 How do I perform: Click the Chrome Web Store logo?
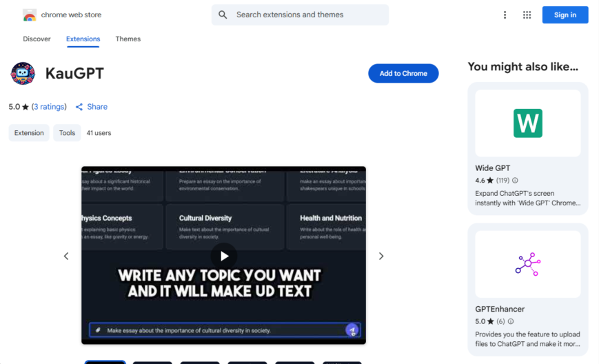point(30,15)
